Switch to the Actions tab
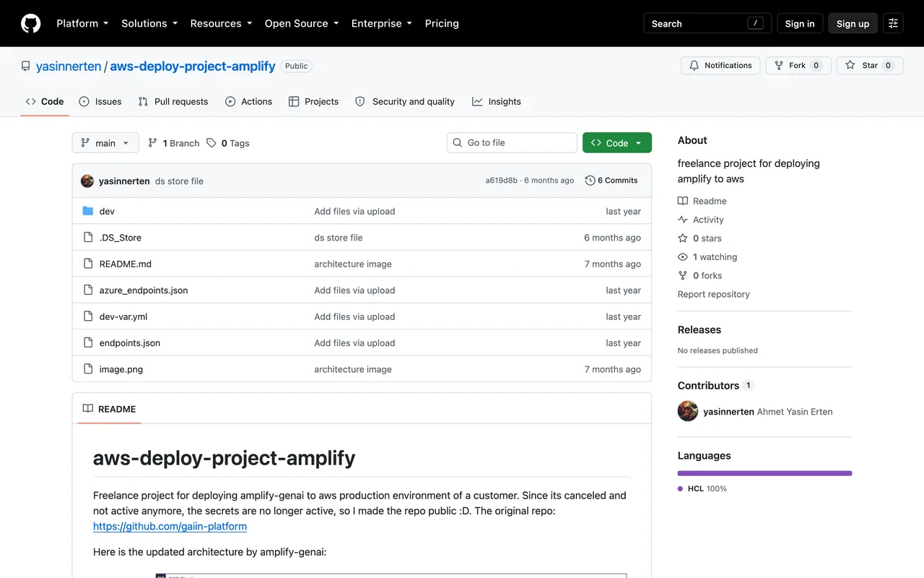This screenshot has width=924, height=578. pos(249,102)
